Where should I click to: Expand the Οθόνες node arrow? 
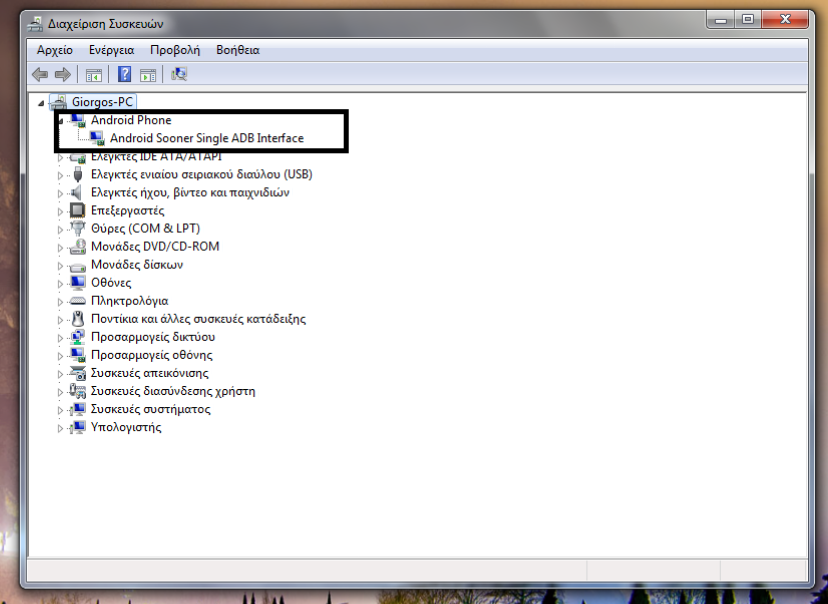tap(60, 284)
